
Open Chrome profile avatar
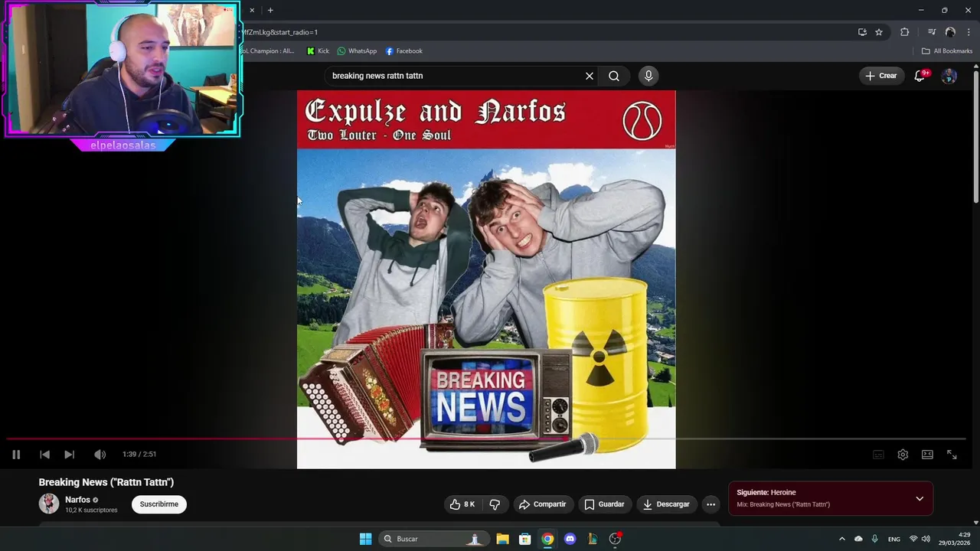(x=950, y=32)
